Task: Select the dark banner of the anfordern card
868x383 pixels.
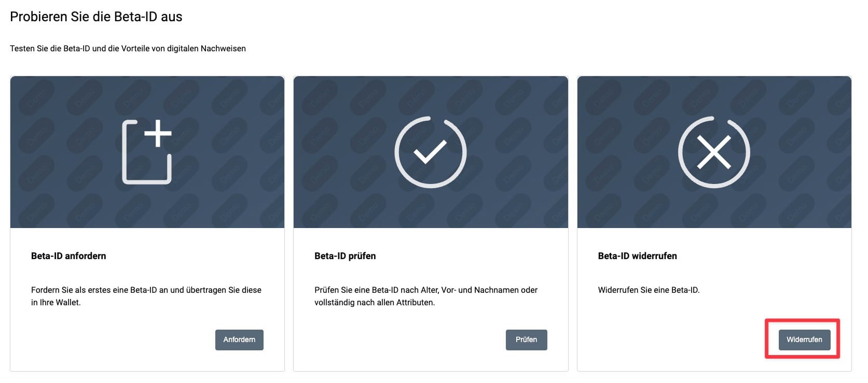Action: (62, 197)
